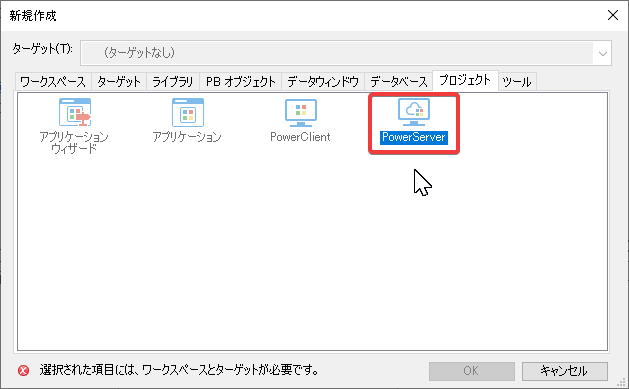Open the データベース tab
Viewport: 629px width, 389px height.
pos(399,81)
